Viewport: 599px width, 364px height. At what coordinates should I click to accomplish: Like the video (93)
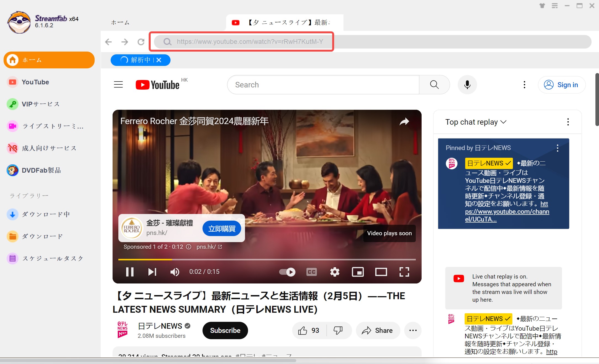pos(309,330)
